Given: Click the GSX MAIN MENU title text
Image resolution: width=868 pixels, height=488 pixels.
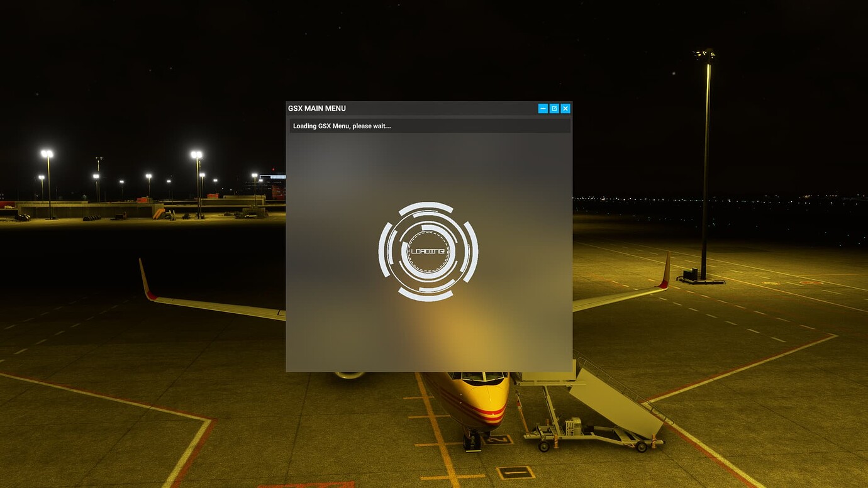Looking at the screenshot, I should pos(317,108).
